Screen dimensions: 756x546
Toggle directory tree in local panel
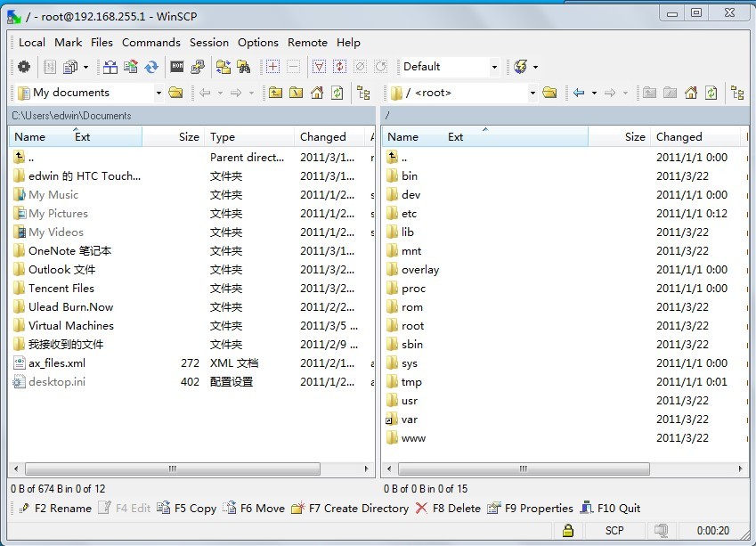(x=363, y=93)
